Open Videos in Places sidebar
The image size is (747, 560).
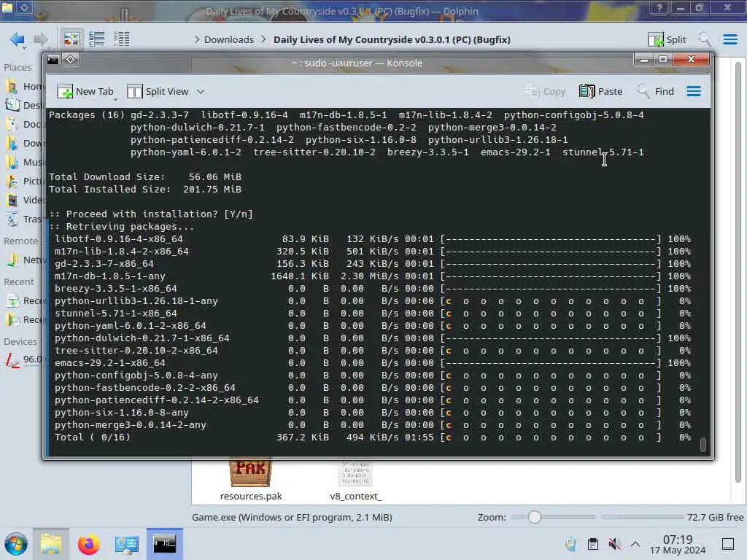point(24,200)
